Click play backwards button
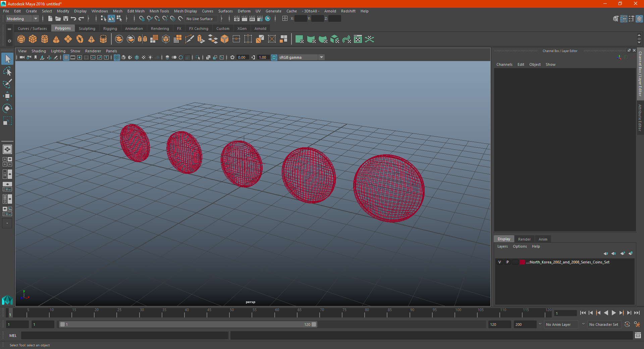The width and height of the screenshot is (644, 349). click(x=606, y=313)
